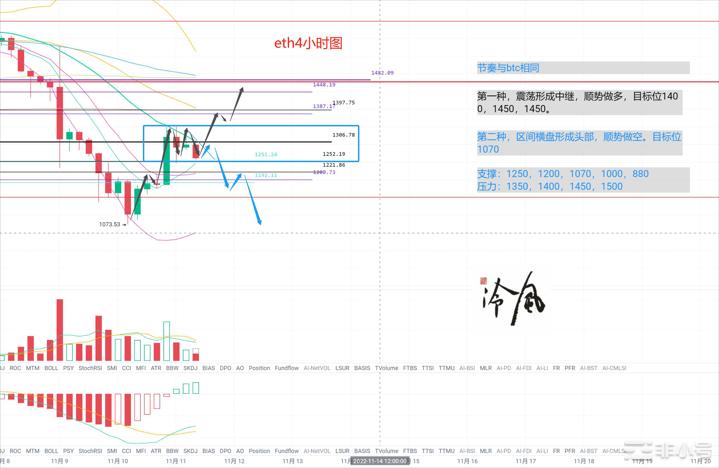The image size is (719, 468).
Task: Select BIAS tab below the volume bars
Action: click(x=209, y=368)
